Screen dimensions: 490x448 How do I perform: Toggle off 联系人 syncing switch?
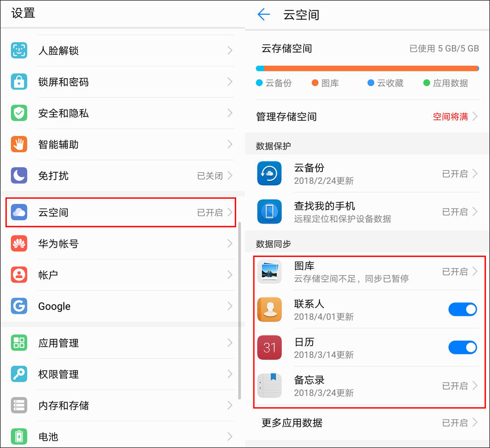pyautogui.click(x=463, y=309)
